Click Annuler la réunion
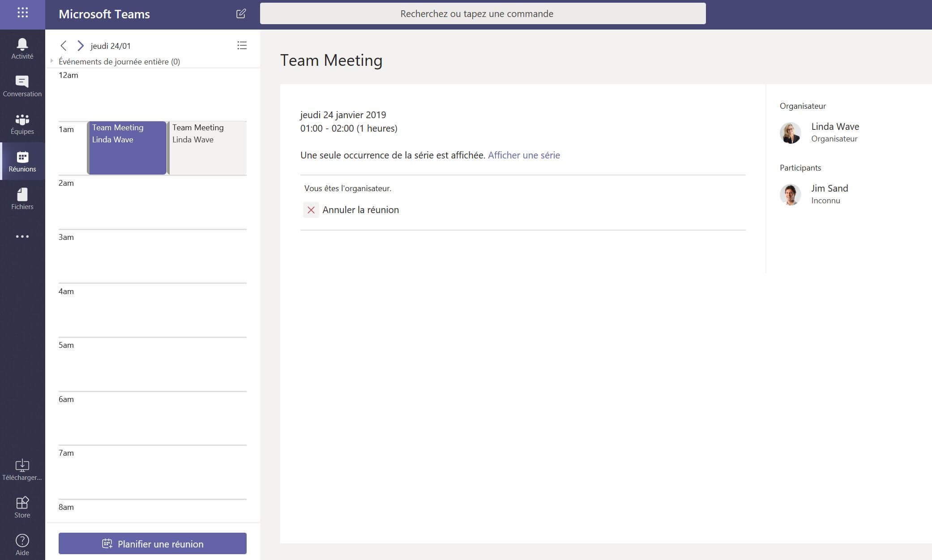Screen dimensions: 932x560 361,209
